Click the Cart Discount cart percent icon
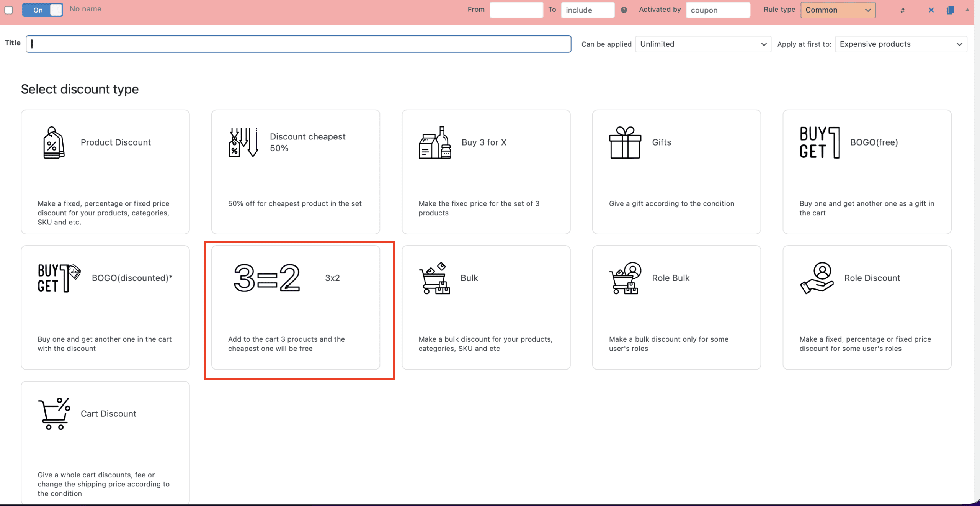Image resolution: width=980 pixels, height=506 pixels. (54, 414)
